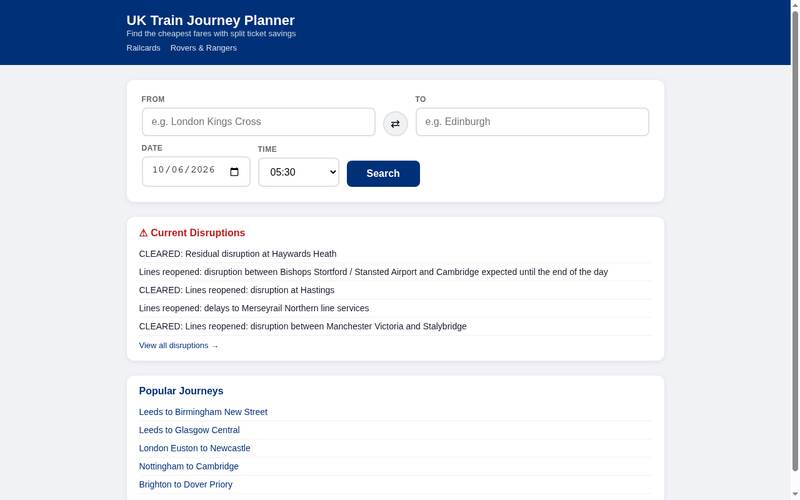800x500 pixels.
Task: Click the Popular Journeys heading
Action: [x=181, y=391]
